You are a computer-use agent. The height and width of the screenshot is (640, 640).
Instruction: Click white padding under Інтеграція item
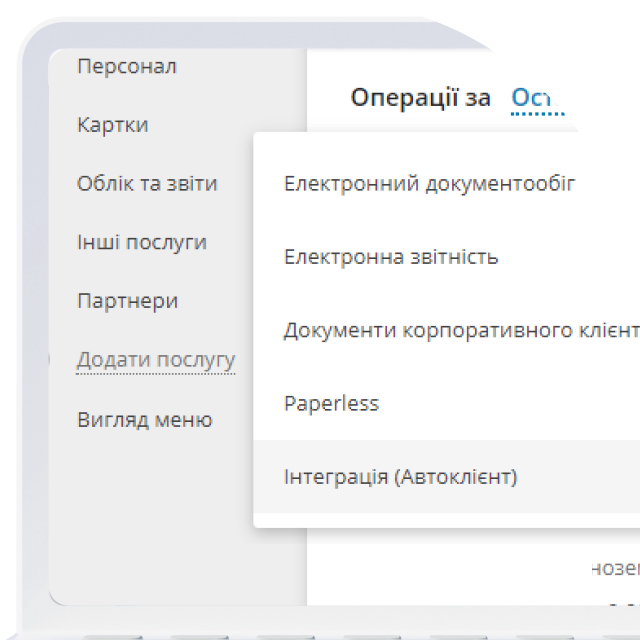[447, 520]
